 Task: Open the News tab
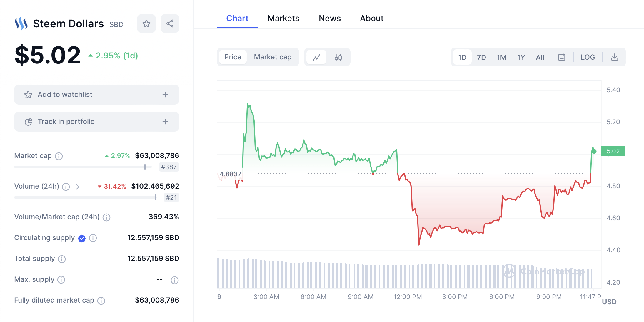click(x=330, y=18)
